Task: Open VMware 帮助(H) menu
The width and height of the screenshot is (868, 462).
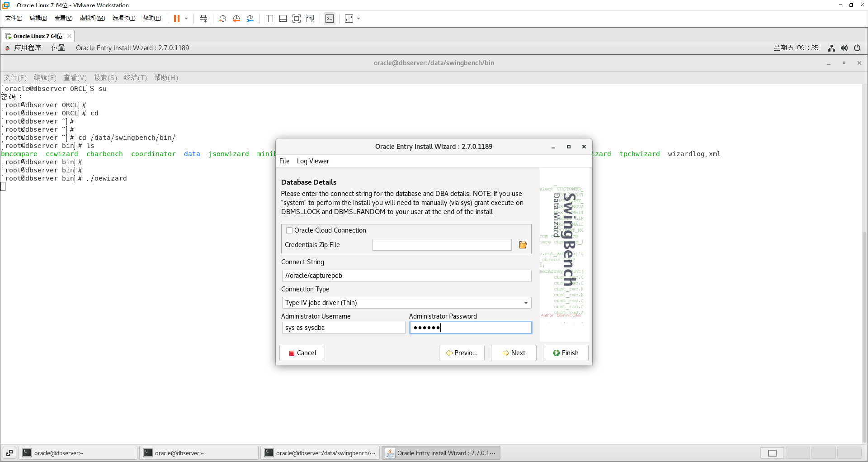Action: pos(152,18)
